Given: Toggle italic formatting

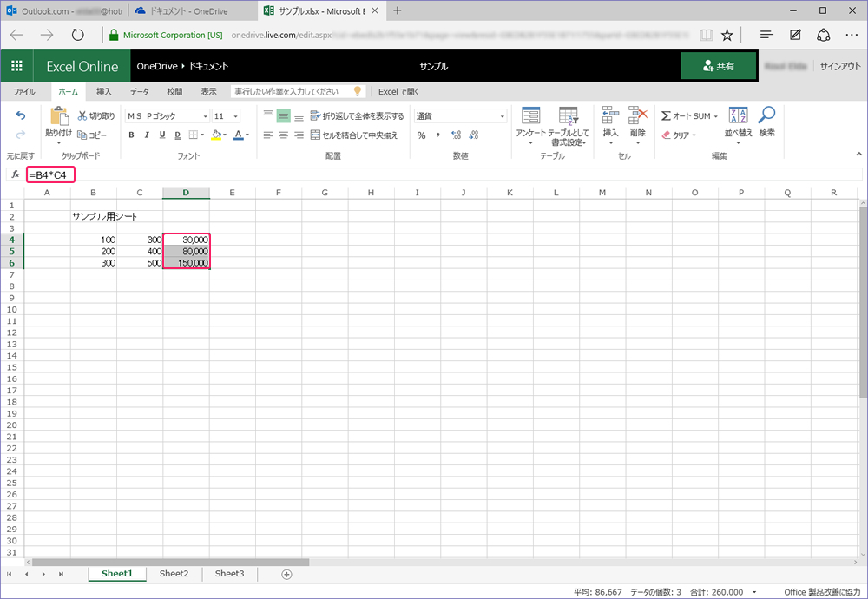Looking at the screenshot, I should point(147,135).
